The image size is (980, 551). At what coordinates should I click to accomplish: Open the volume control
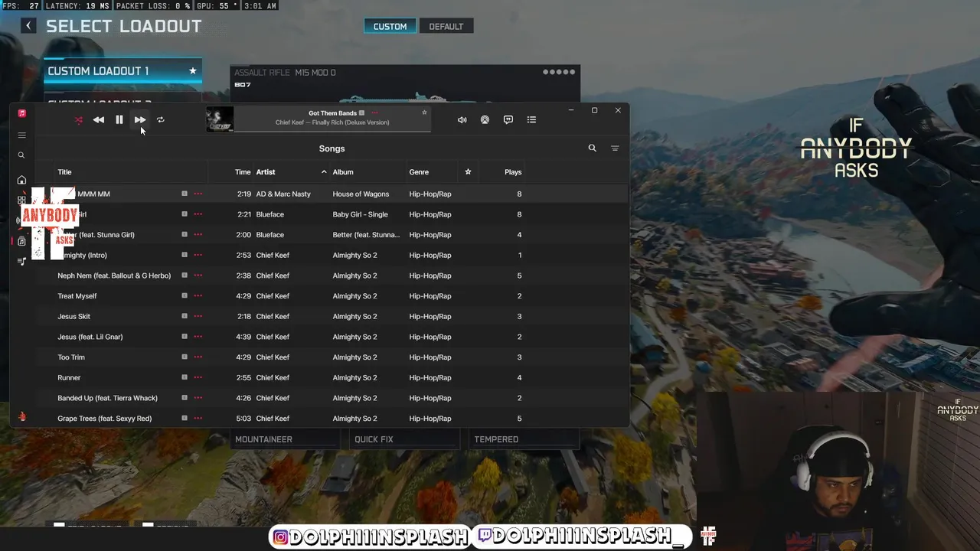pos(462,119)
